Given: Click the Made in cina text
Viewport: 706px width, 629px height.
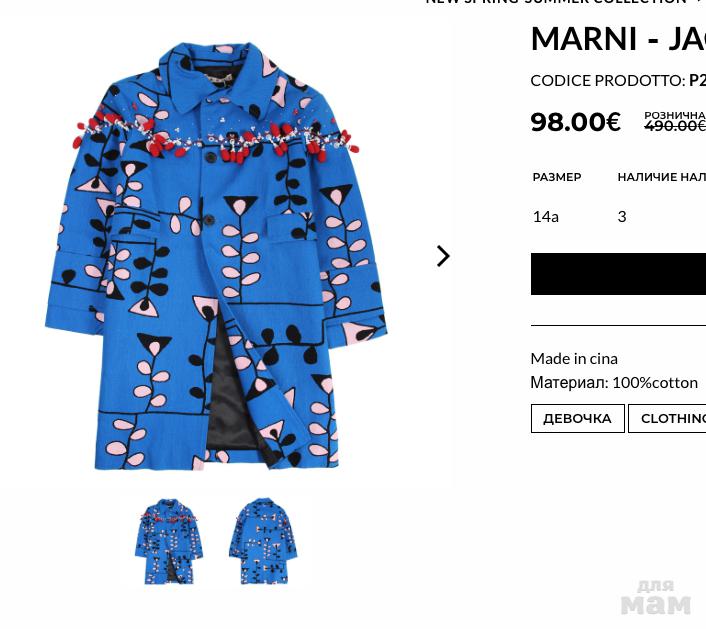Looking at the screenshot, I should [x=574, y=359].
